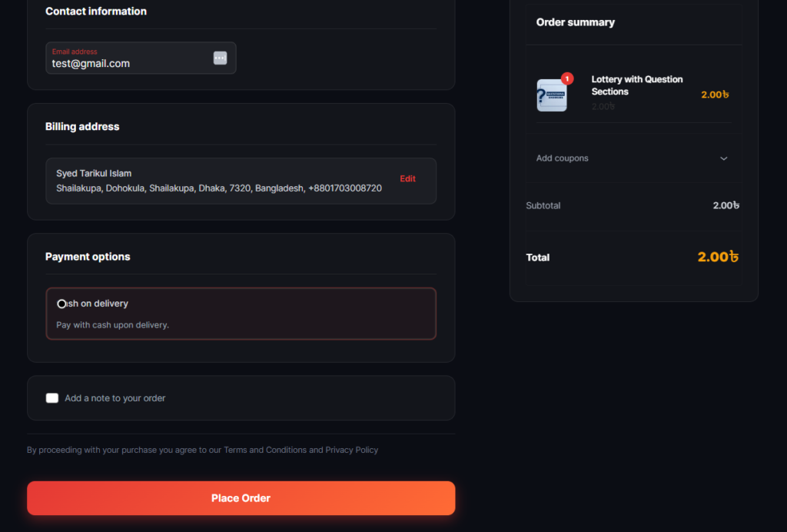Select the Pay with cash upon delivery description
Image resolution: width=787 pixels, height=532 pixels.
(x=112, y=324)
